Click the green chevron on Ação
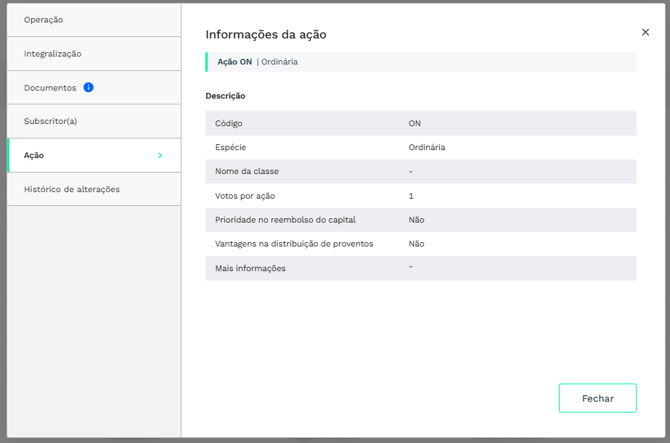670x443 pixels. [160, 156]
